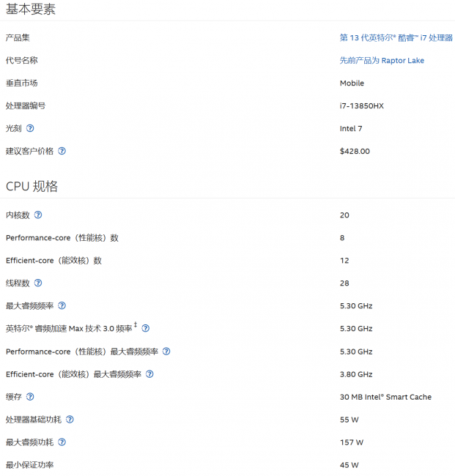
Task: Click the CPU 规格 section heading
Action: pyautogui.click(x=32, y=186)
